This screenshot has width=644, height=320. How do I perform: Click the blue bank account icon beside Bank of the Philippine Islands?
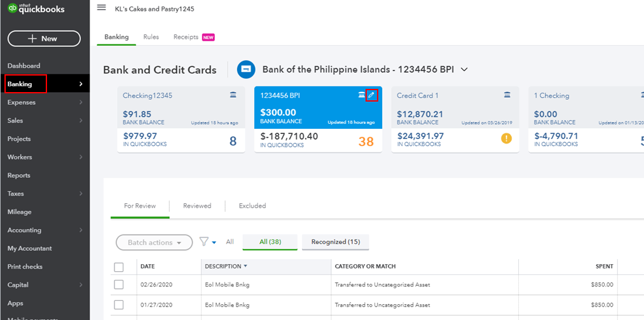pos(246,69)
